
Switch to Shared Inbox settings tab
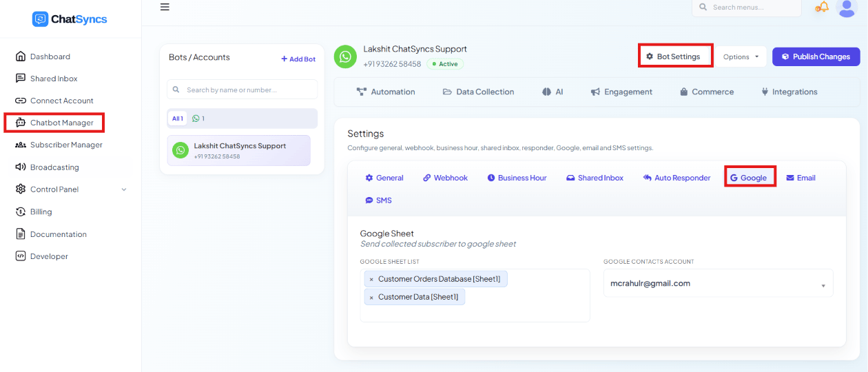point(595,178)
